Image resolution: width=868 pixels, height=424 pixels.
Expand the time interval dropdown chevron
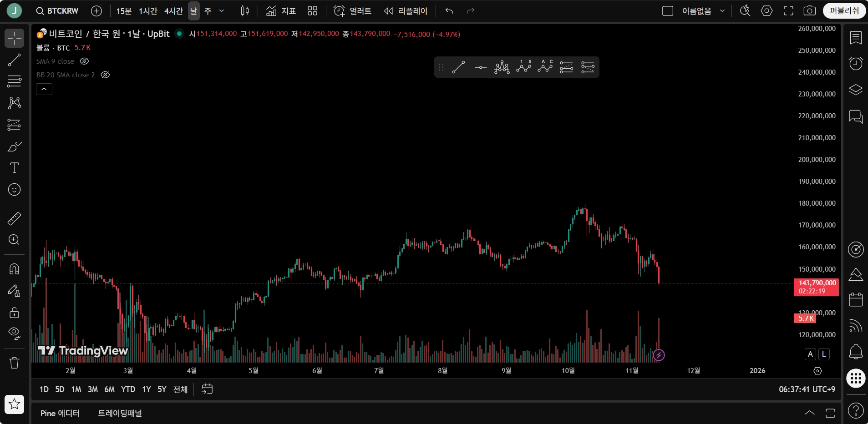point(222,11)
